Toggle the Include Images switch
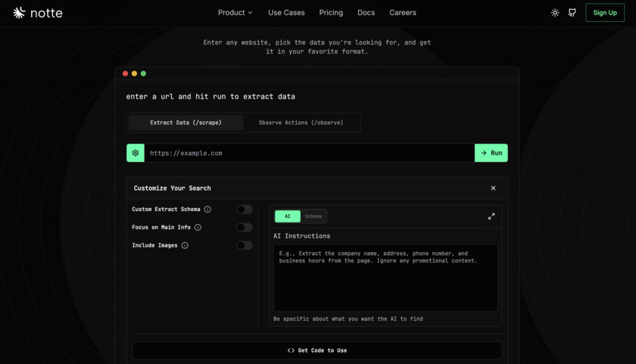This screenshot has height=364, width=636. pyautogui.click(x=244, y=246)
